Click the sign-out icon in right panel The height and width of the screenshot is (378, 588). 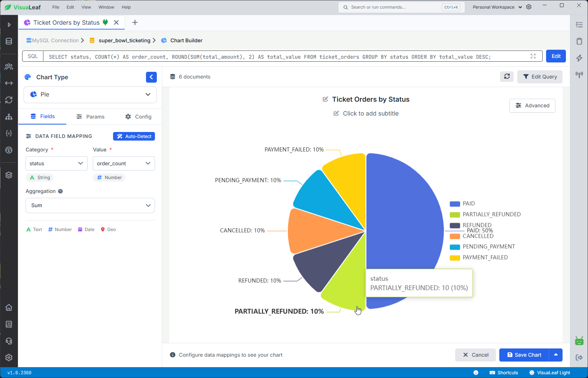pos(579,357)
